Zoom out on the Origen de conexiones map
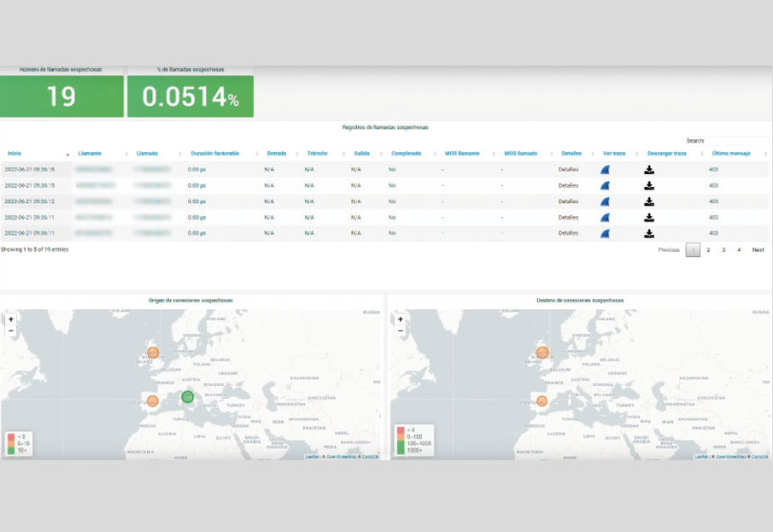This screenshot has height=532, width=773. (11, 330)
